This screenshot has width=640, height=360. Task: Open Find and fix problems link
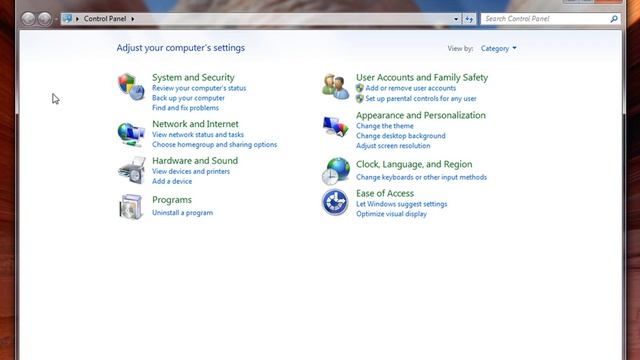coord(185,108)
